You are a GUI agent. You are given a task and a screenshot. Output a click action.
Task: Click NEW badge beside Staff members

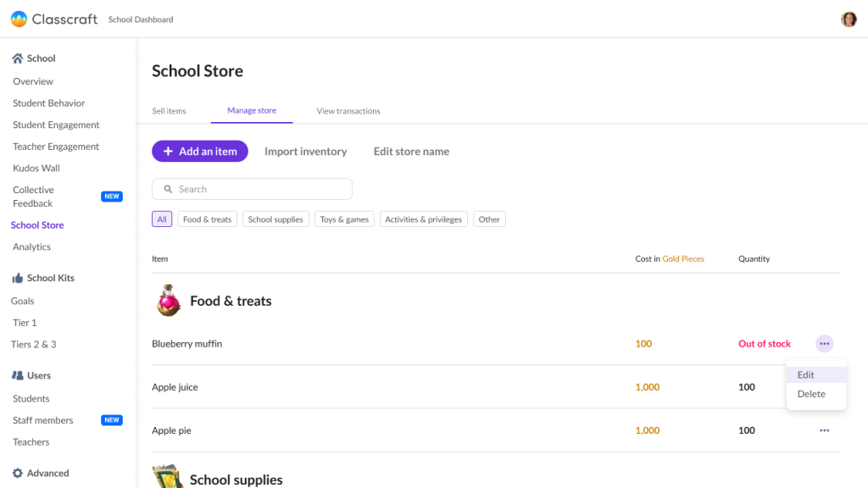pos(112,420)
